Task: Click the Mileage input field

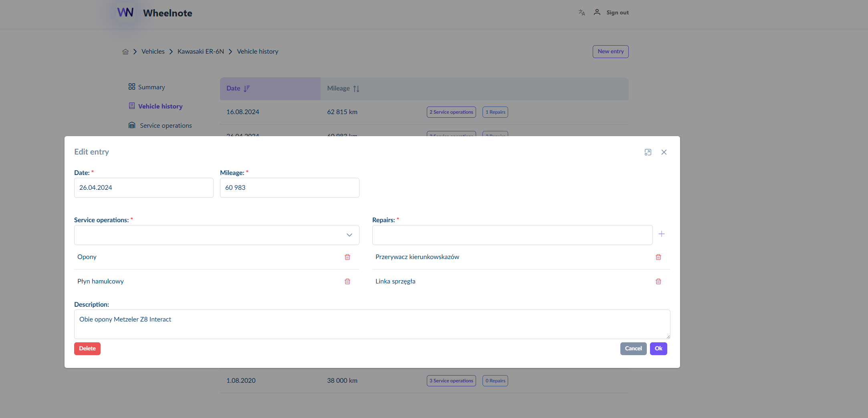Action: (x=290, y=188)
